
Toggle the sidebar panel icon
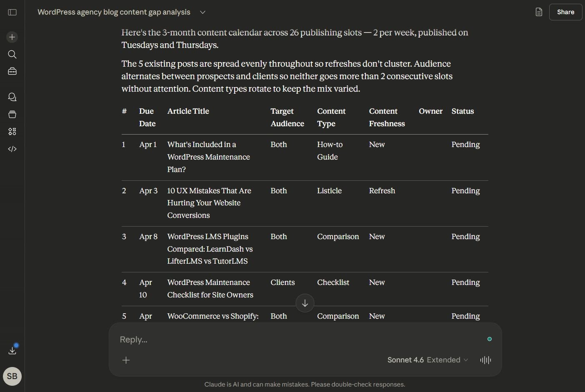point(12,12)
